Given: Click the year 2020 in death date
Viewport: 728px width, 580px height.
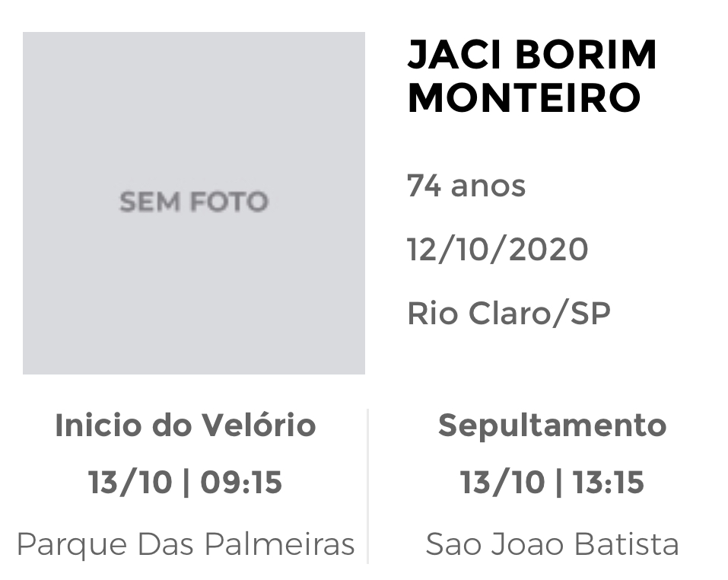Looking at the screenshot, I should 548,250.
